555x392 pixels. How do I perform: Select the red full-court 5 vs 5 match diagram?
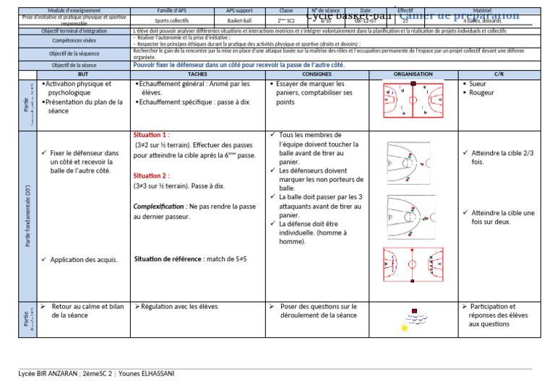pos(413,265)
